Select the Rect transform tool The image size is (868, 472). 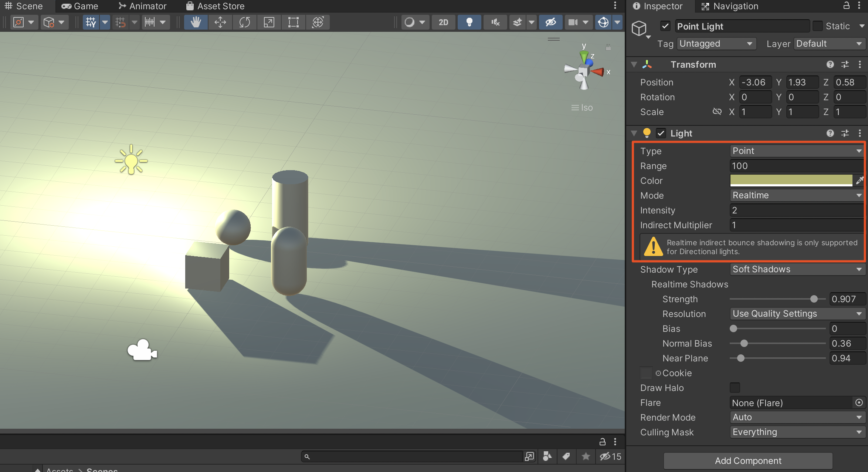pos(293,22)
